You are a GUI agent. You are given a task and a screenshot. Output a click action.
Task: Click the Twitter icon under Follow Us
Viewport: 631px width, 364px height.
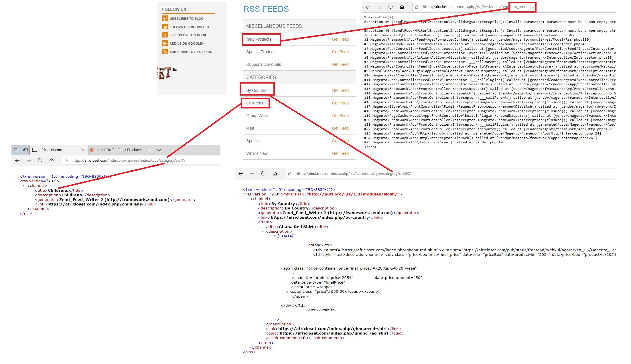(165, 27)
